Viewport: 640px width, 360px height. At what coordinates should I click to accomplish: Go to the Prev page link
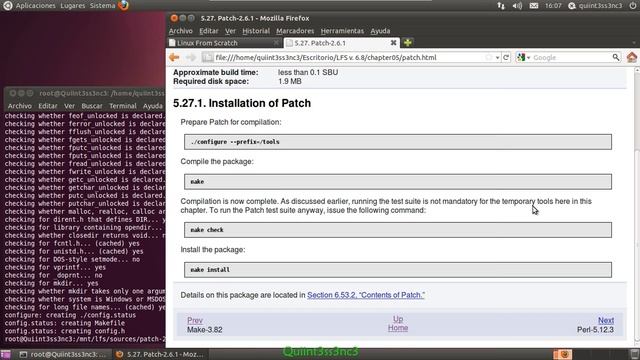[x=195, y=320]
